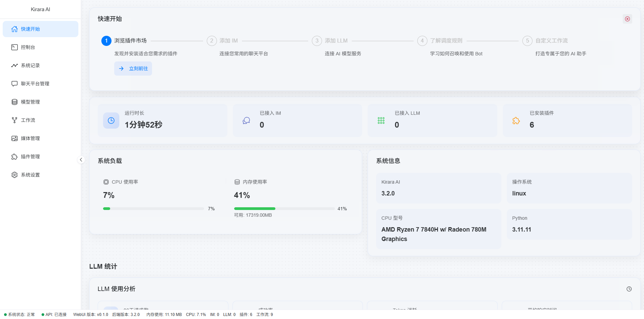
Task: Open 插件管理 plugin management
Action: click(x=41, y=157)
